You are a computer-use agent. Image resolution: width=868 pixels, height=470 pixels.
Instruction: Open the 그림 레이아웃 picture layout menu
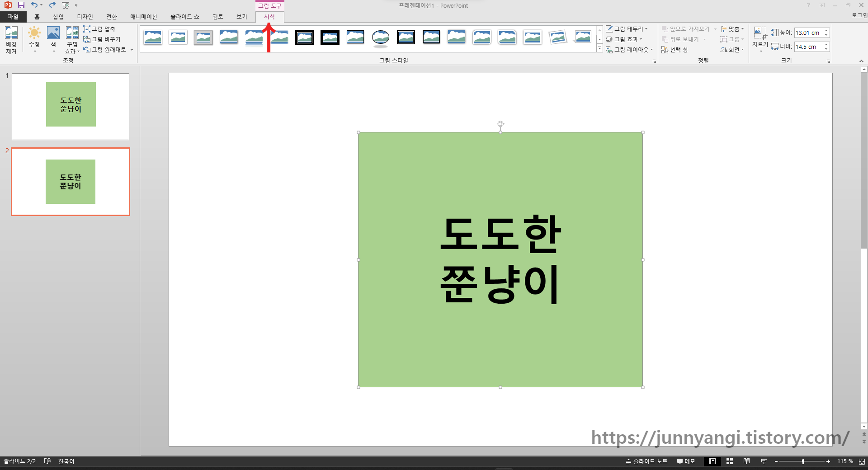(x=629, y=50)
